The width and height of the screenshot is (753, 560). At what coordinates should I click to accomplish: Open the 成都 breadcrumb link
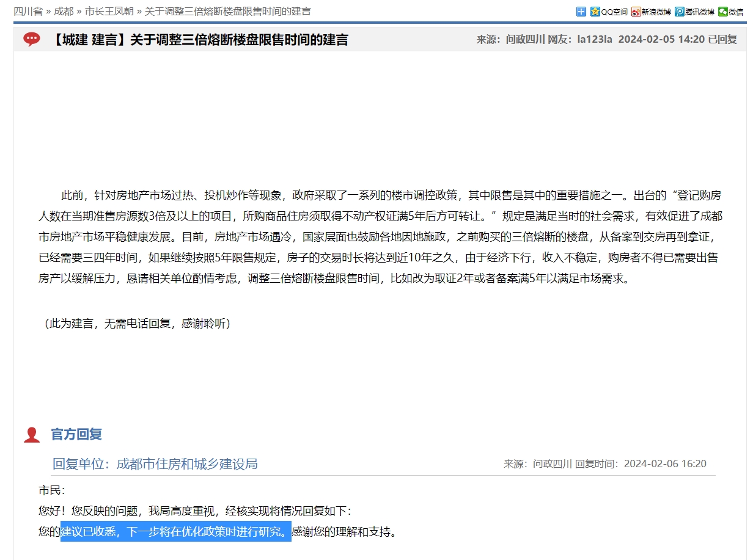coord(64,12)
